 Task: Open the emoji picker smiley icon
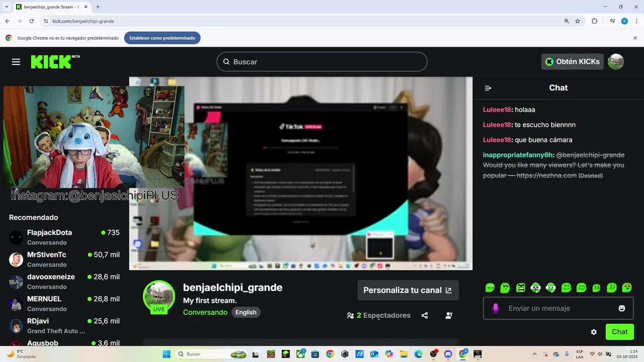[622, 308]
